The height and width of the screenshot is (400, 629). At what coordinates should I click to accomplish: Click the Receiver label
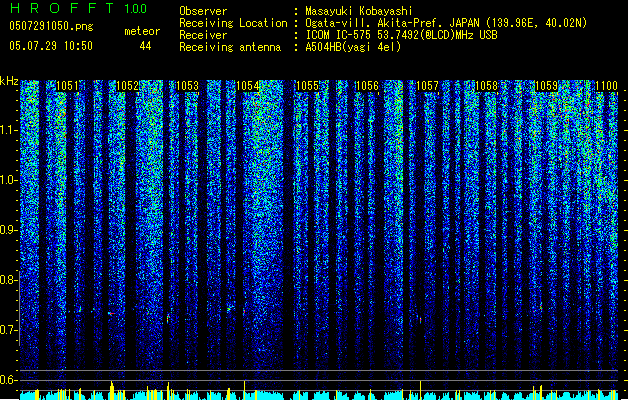(x=203, y=35)
